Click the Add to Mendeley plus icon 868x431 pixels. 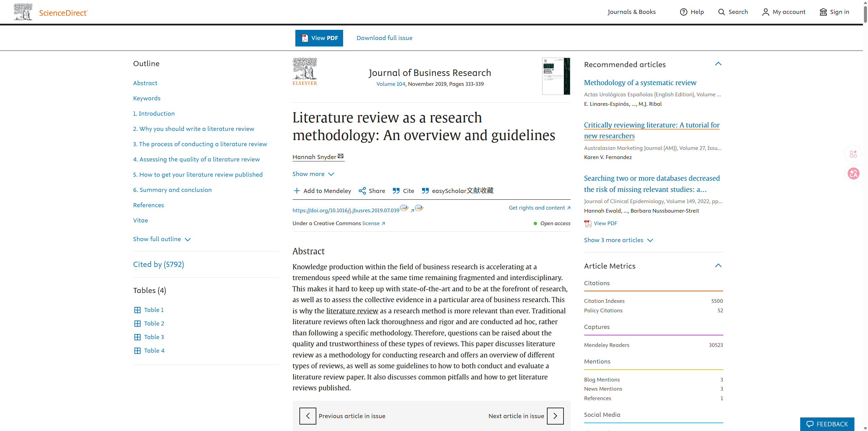click(x=297, y=191)
